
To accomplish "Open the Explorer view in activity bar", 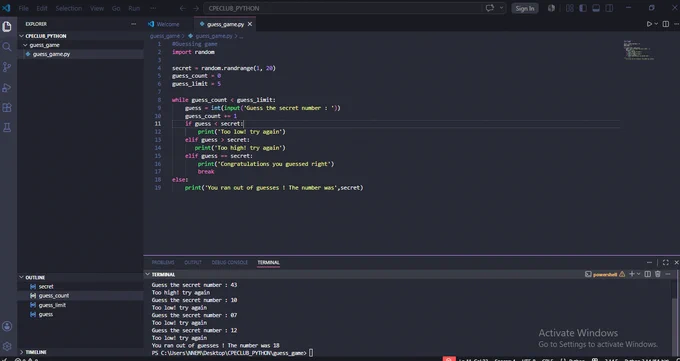I will [x=7, y=26].
